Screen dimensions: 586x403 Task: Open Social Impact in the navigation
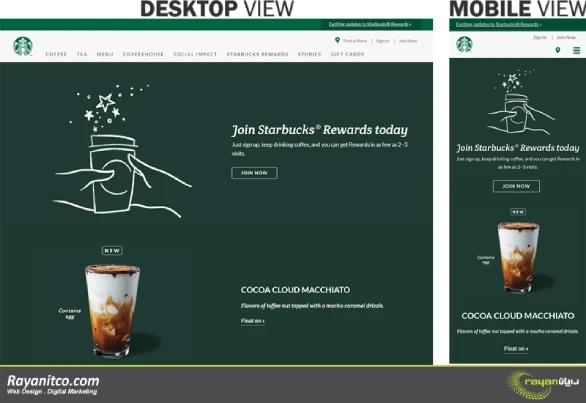195,54
